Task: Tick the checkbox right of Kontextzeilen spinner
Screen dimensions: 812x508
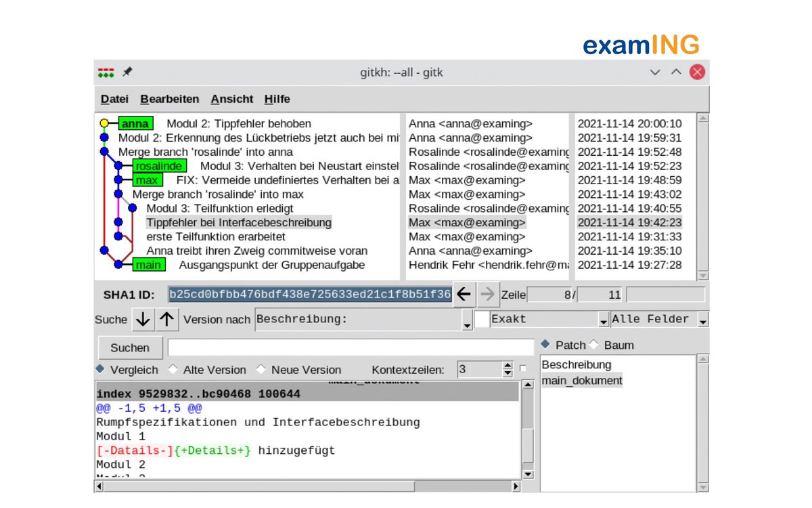Action: (522, 368)
